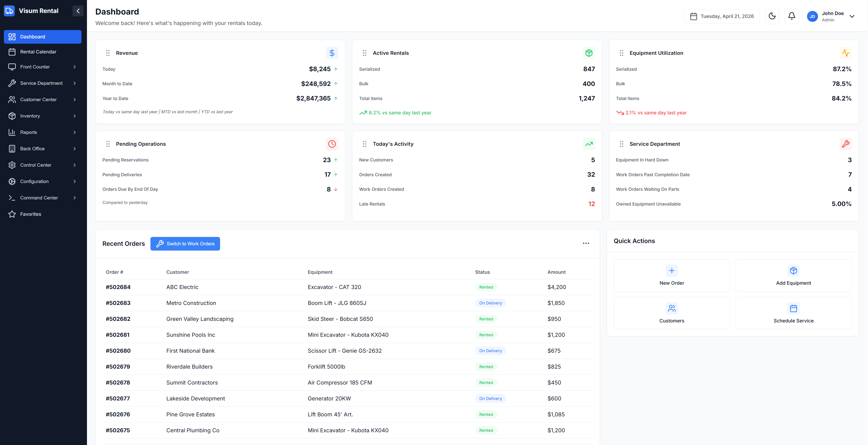
Task: Click the Service Department wrench icon
Action: pos(845,144)
